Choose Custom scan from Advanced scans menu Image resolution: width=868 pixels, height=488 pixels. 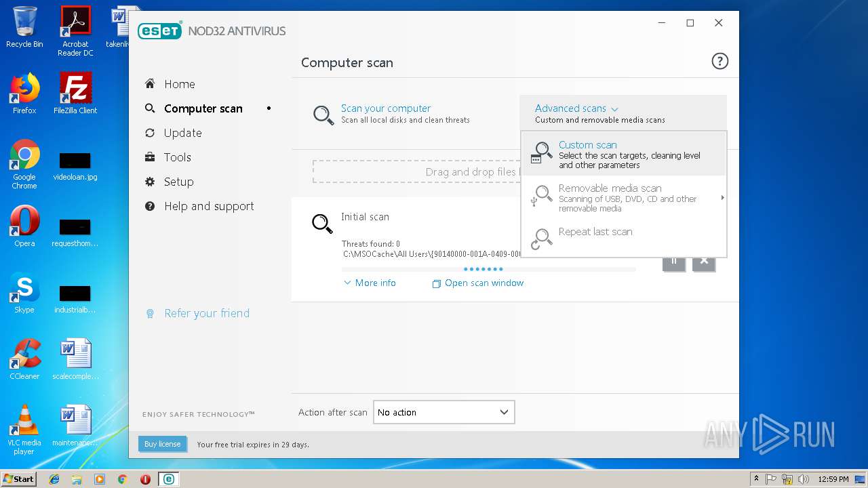(x=623, y=154)
